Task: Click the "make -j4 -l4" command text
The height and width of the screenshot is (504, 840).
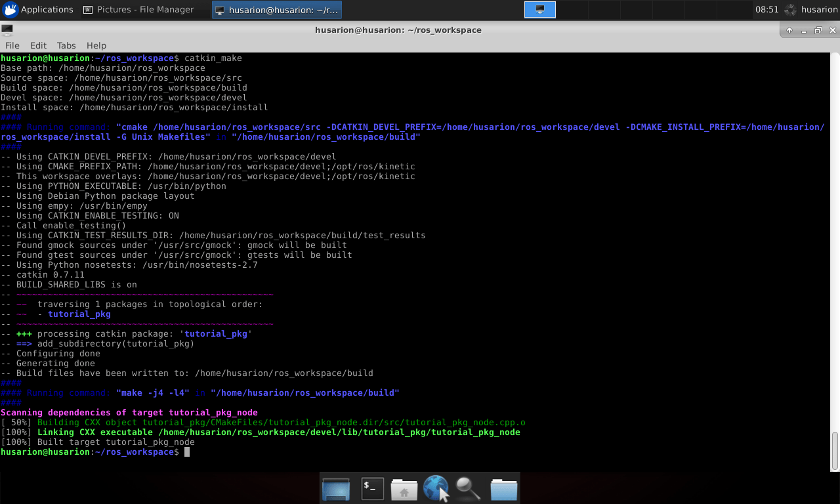Action: click(x=153, y=393)
